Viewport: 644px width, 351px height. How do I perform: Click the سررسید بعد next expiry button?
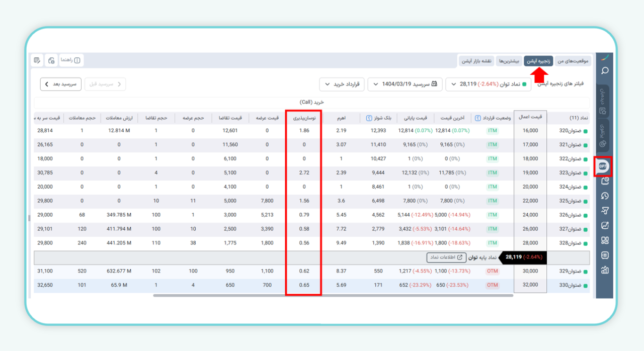click(x=60, y=84)
